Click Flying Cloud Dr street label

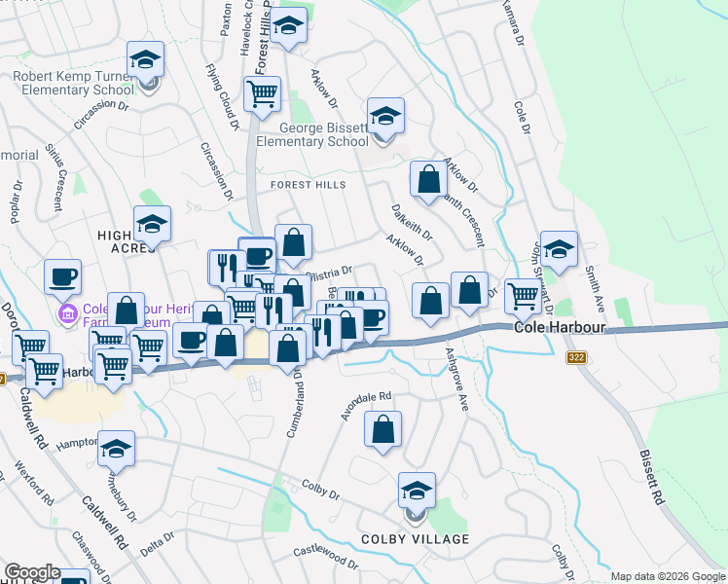coord(223,97)
